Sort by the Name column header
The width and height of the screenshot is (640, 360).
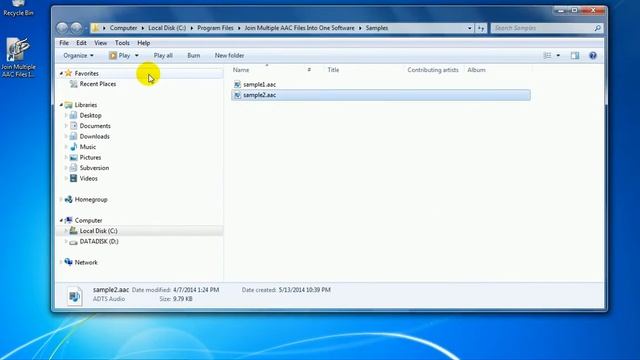coord(241,70)
